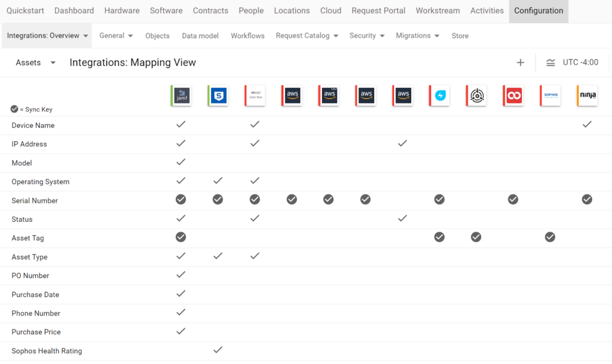Select the VMware Carbon Black integration icon
Viewport: 612px width, 364px height.
[x=255, y=96]
